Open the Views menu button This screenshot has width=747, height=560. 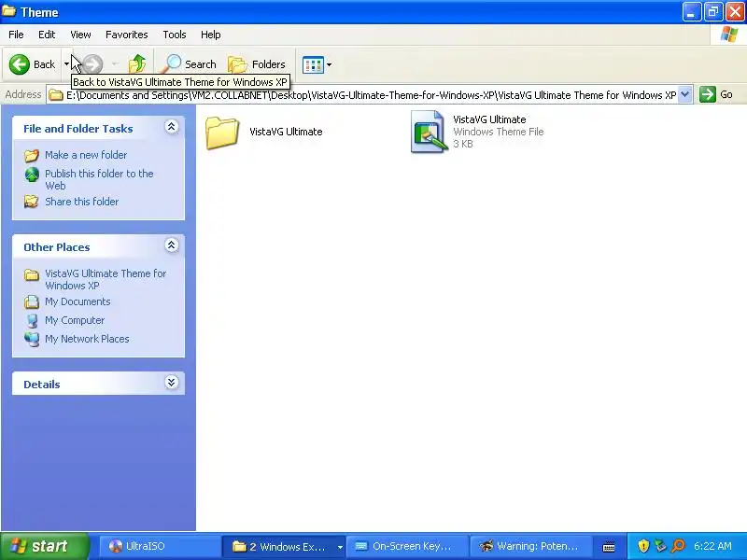coord(317,64)
